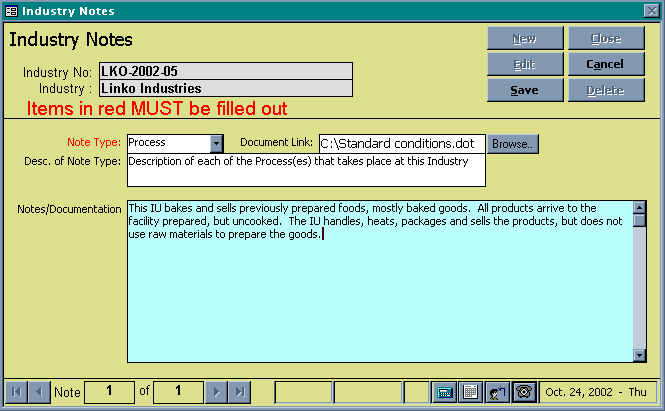The image size is (665, 411).
Task: Click the form icon in title bar
Action: 11,11
